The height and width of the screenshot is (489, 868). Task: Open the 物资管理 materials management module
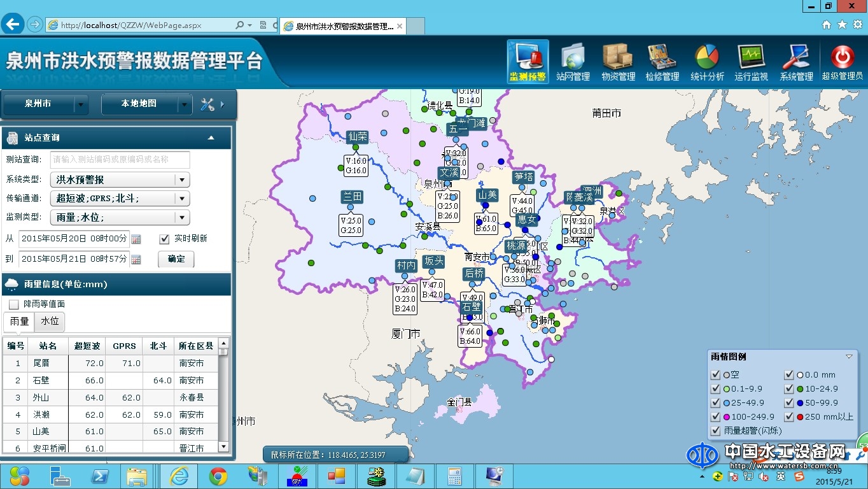pyautogui.click(x=617, y=61)
